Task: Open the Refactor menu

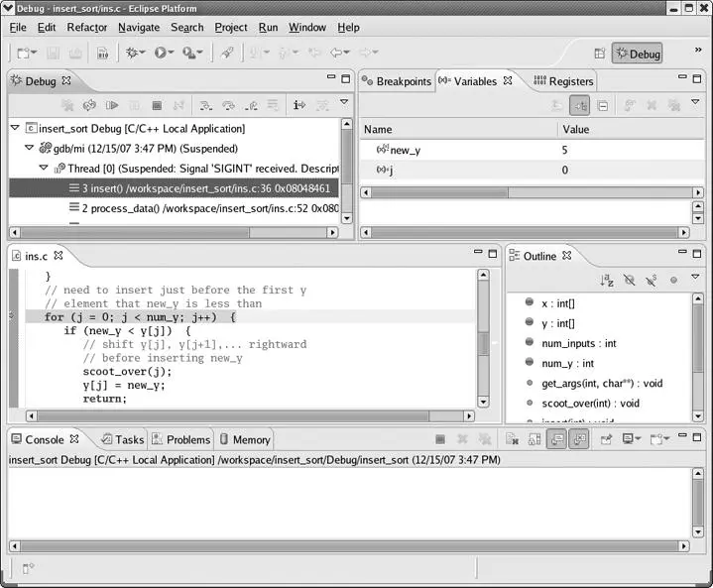Action: 87,28
